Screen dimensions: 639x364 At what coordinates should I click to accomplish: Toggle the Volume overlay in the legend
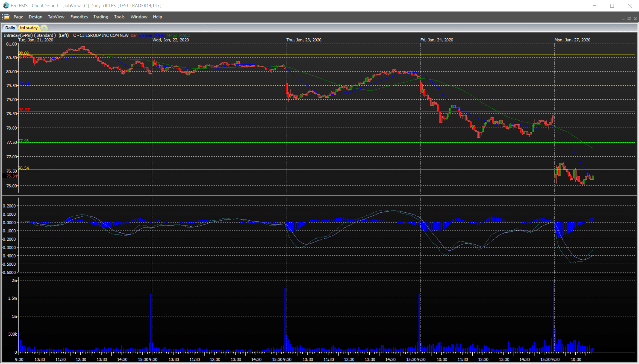point(145,35)
